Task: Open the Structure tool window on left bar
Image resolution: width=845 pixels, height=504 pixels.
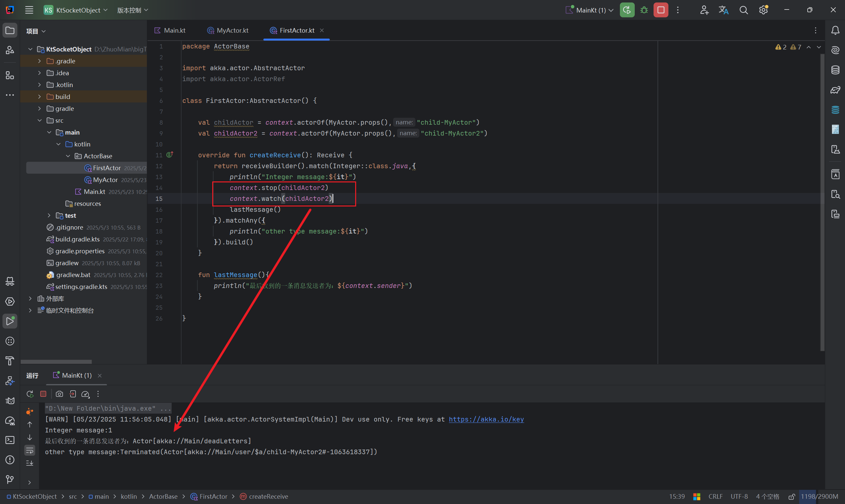Action: coord(10,76)
